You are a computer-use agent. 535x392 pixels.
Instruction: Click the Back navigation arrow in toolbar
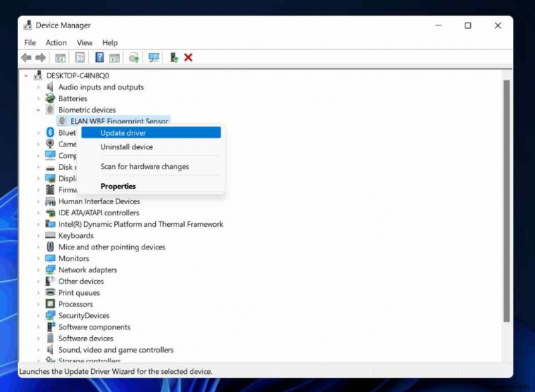pos(26,58)
